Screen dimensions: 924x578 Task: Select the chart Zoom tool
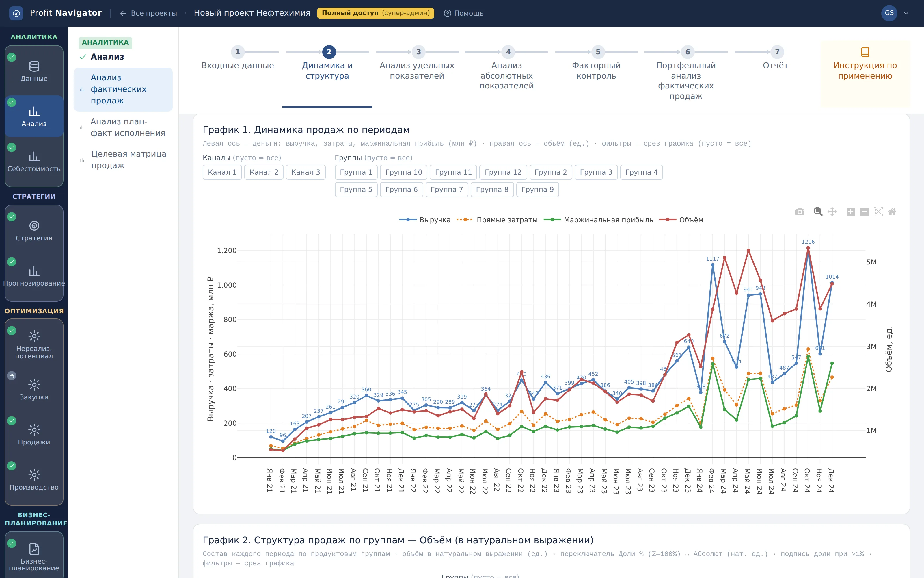(x=817, y=212)
